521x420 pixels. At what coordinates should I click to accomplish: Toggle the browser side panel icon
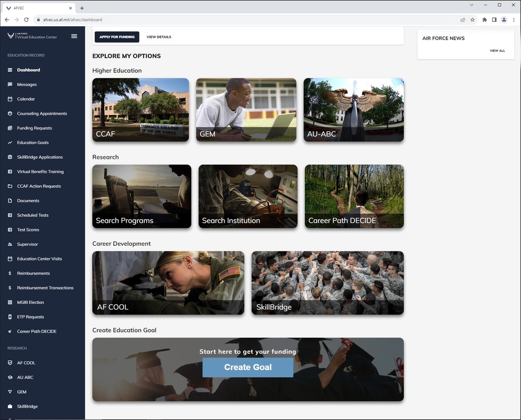[494, 20]
